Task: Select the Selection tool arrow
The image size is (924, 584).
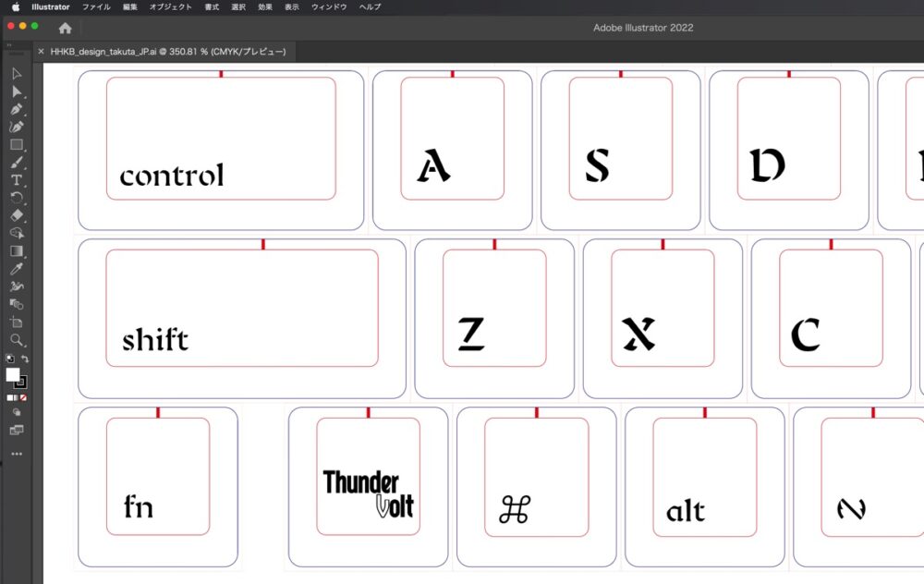Action: tap(17, 74)
